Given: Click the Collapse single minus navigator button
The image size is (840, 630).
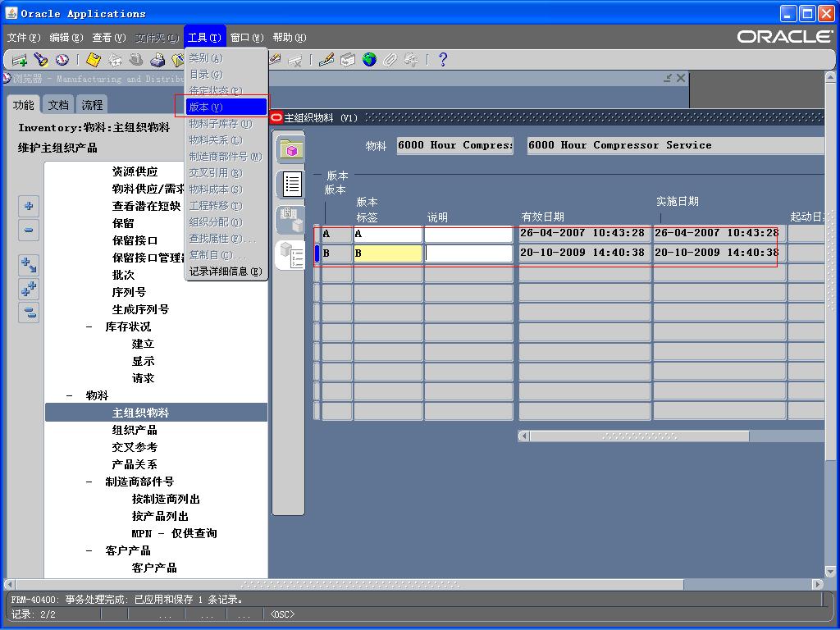Looking at the screenshot, I should pos(29,231).
